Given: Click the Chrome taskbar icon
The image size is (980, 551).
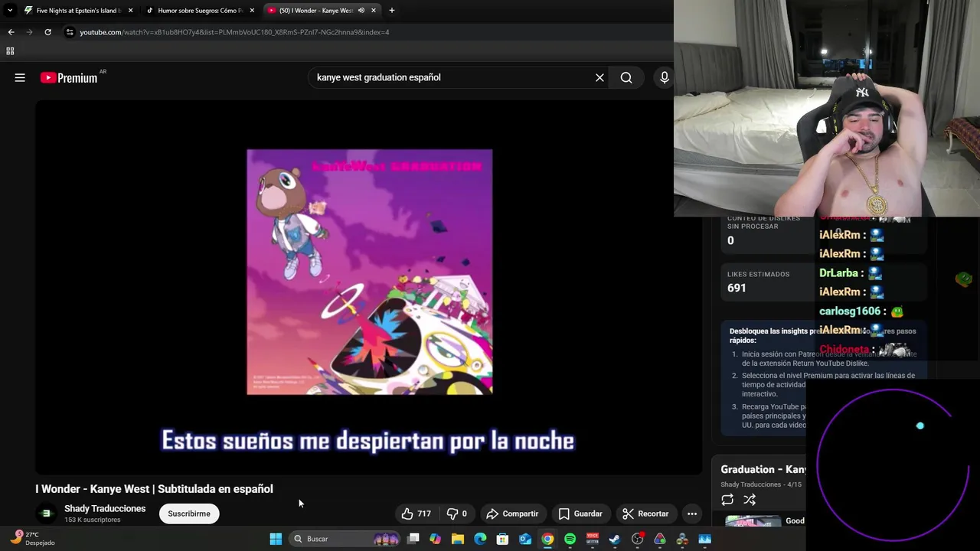Looking at the screenshot, I should 547,539.
